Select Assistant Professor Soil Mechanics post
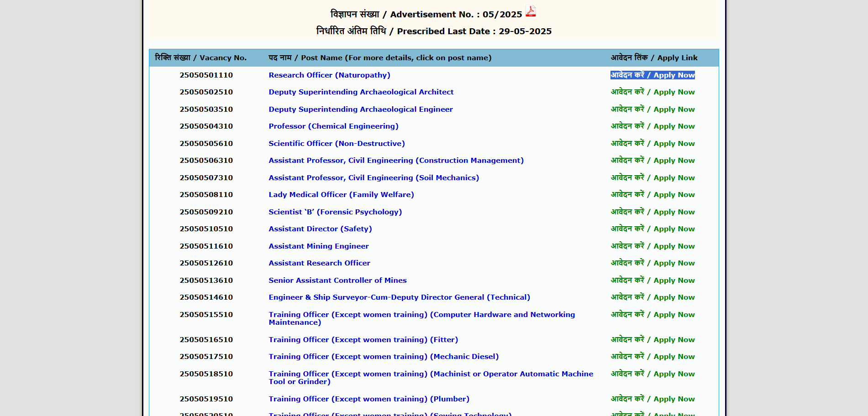The image size is (868, 416). point(374,178)
